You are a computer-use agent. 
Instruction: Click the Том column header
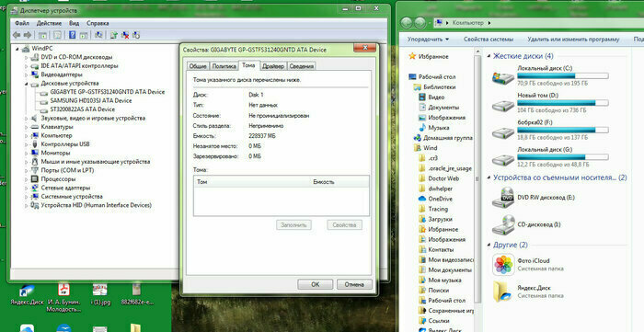252,182
